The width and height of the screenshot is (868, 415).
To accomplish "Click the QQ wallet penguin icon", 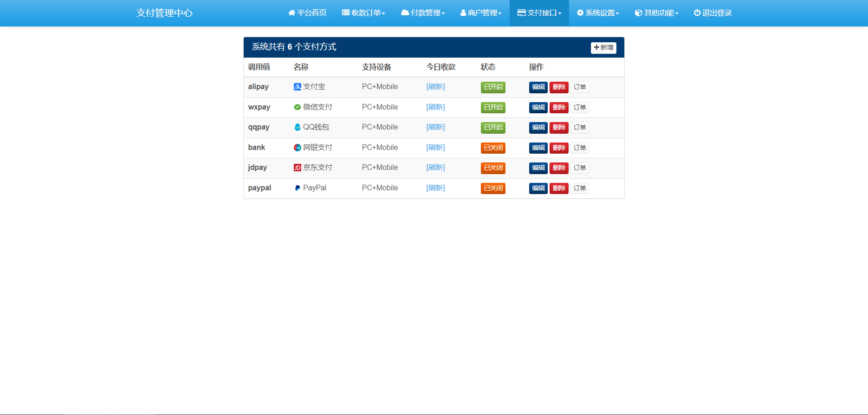I will pos(298,127).
